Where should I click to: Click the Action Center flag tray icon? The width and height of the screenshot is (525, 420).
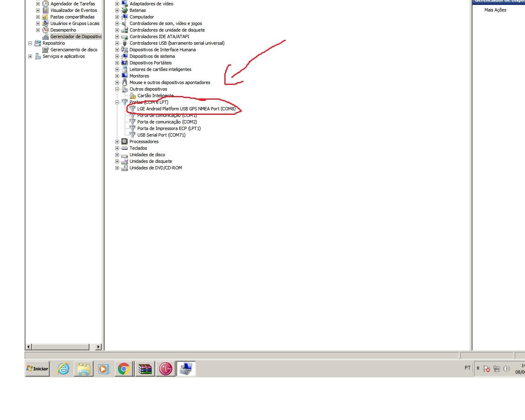coord(487,369)
